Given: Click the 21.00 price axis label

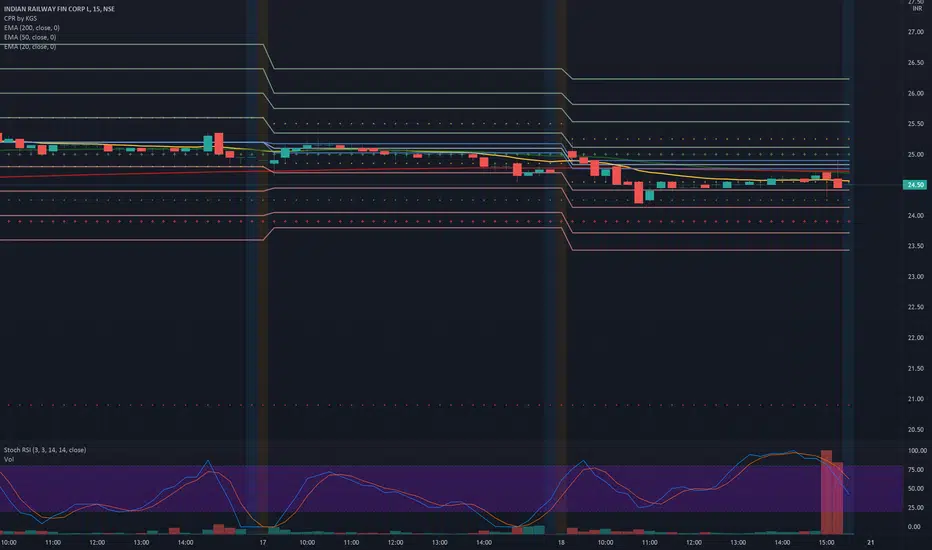Looking at the screenshot, I should click(915, 399).
